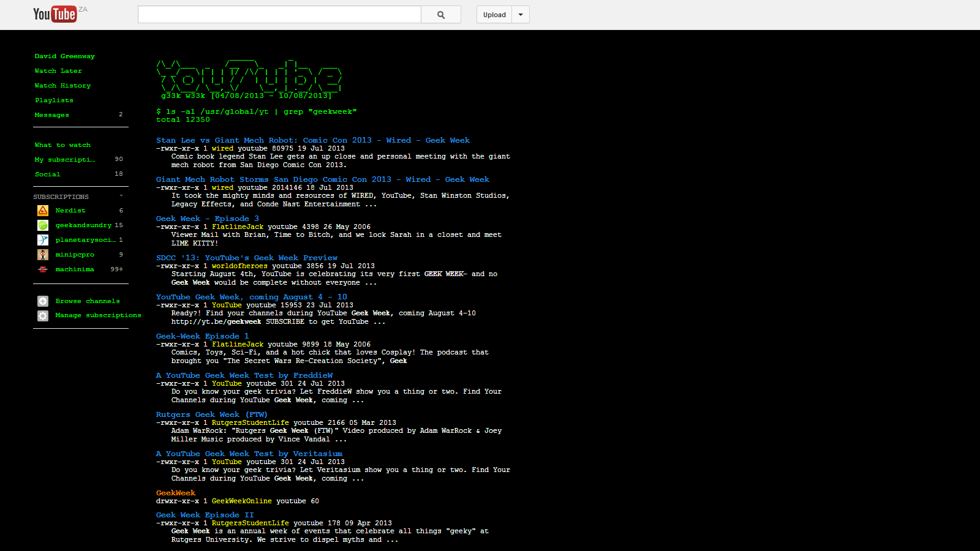Viewport: 980px width, 551px height.
Task: Click the ASCII art YouTube banner
Action: coord(249,79)
